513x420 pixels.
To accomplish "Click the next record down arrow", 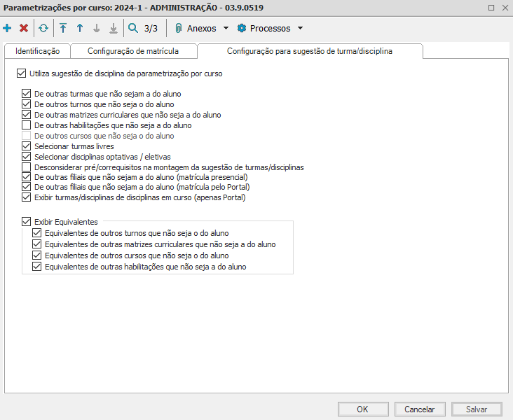I will [97, 29].
